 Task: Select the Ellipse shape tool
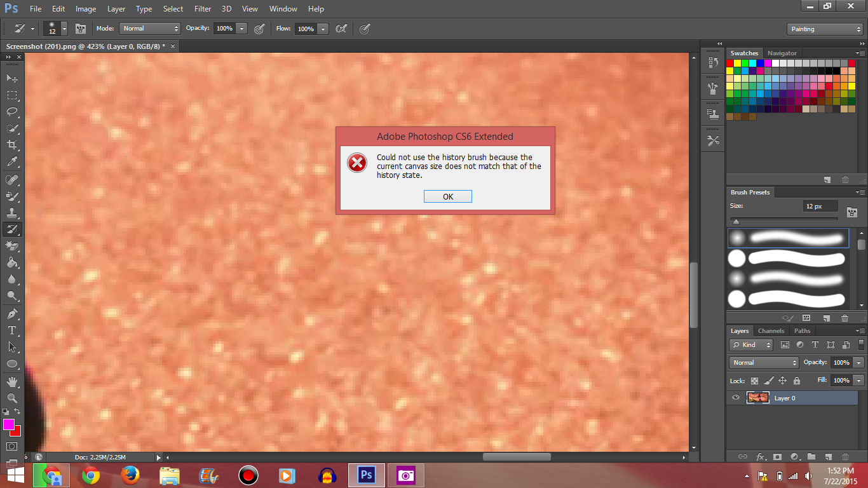(x=12, y=363)
